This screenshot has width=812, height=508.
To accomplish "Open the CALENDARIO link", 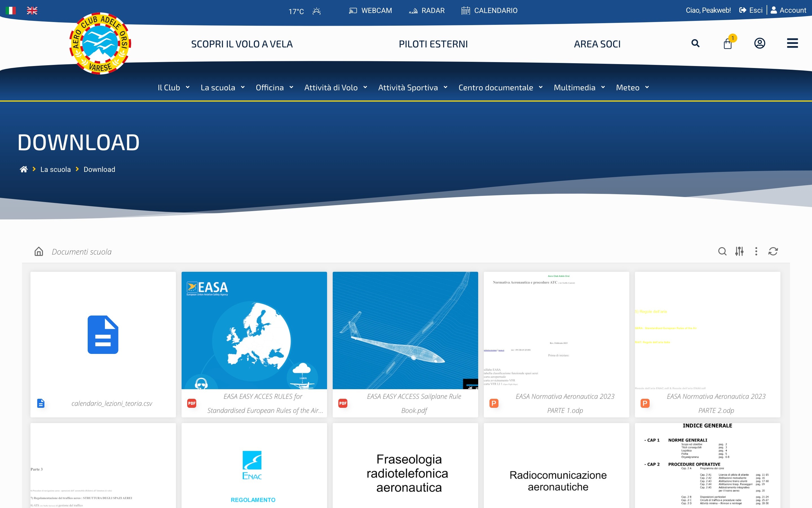I will coord(489,10).
